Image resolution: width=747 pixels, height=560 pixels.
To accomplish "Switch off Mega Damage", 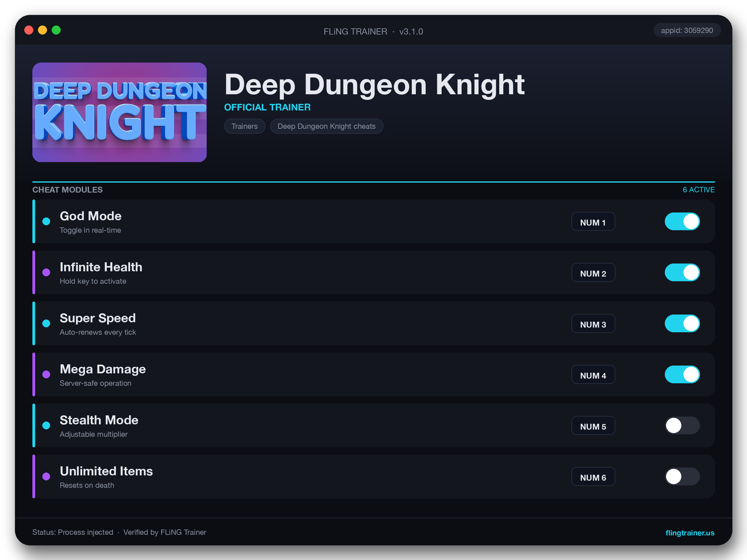I will click(x=682, y=374).
